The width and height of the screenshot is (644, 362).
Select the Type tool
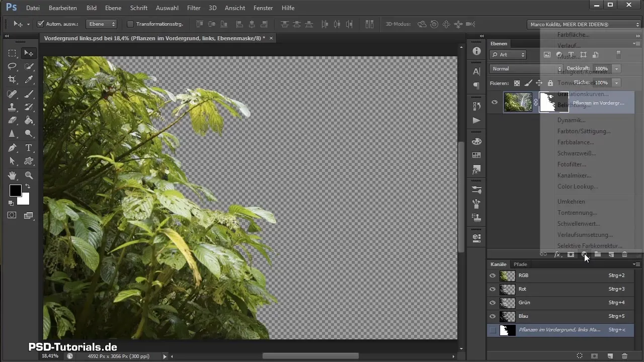click(29, 148)
